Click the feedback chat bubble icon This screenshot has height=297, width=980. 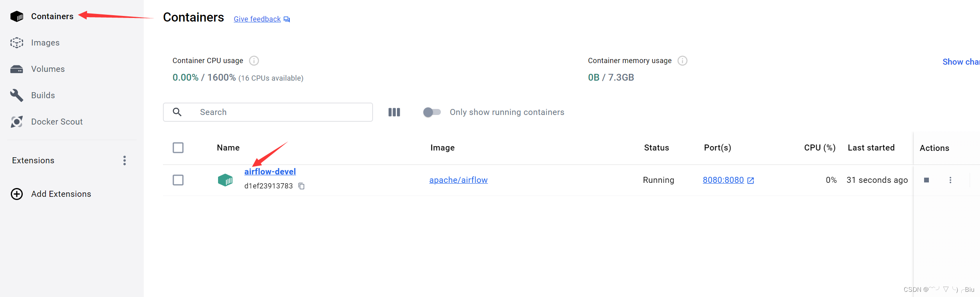point(287,19)
